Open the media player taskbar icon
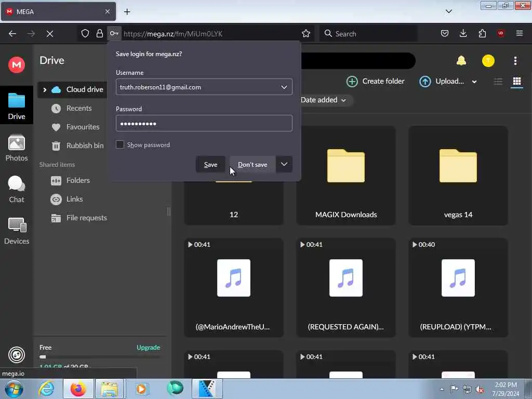The height and width of the screenshot is (399, 532). [x=141, y=389]
